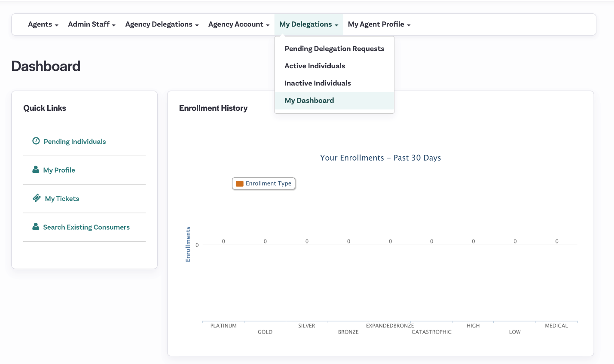Click the ticket icon beside My Tickets

pyautogui.click(x=37, y=198)
